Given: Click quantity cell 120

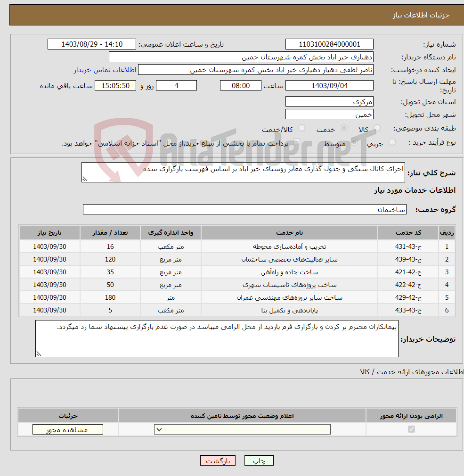Looking at the screenshot, I should click(110, 259).
